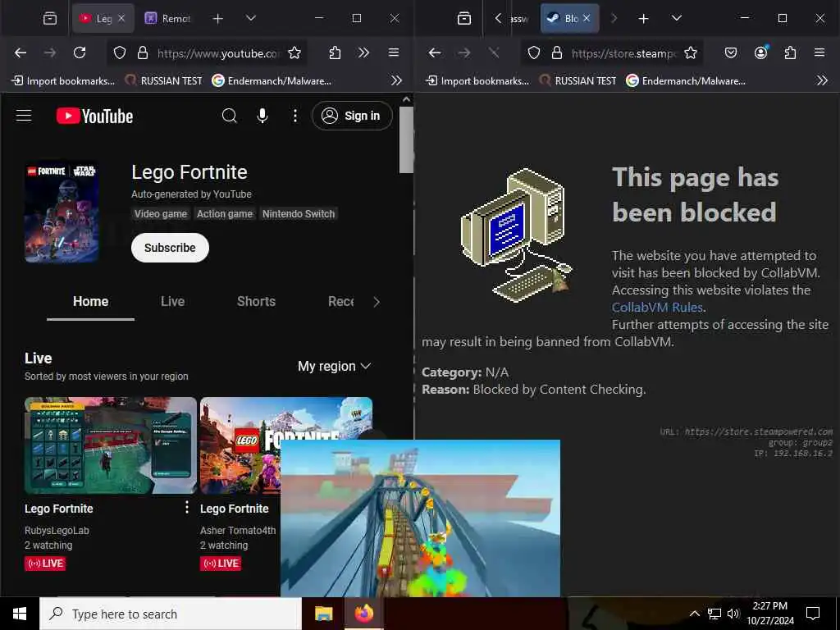
Task: Open the partially visible Recent channel tab
Action: pyautogui.click(x=340, y=302)
